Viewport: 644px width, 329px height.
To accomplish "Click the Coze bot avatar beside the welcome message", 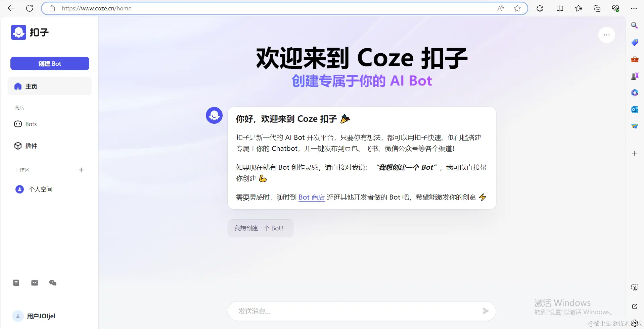I will (214, 115).
